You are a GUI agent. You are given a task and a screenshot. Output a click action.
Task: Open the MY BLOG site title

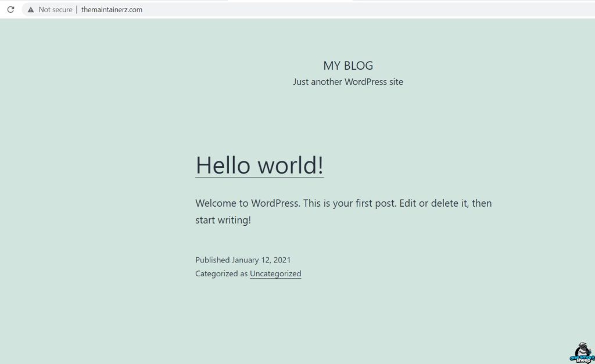[348, 66]
